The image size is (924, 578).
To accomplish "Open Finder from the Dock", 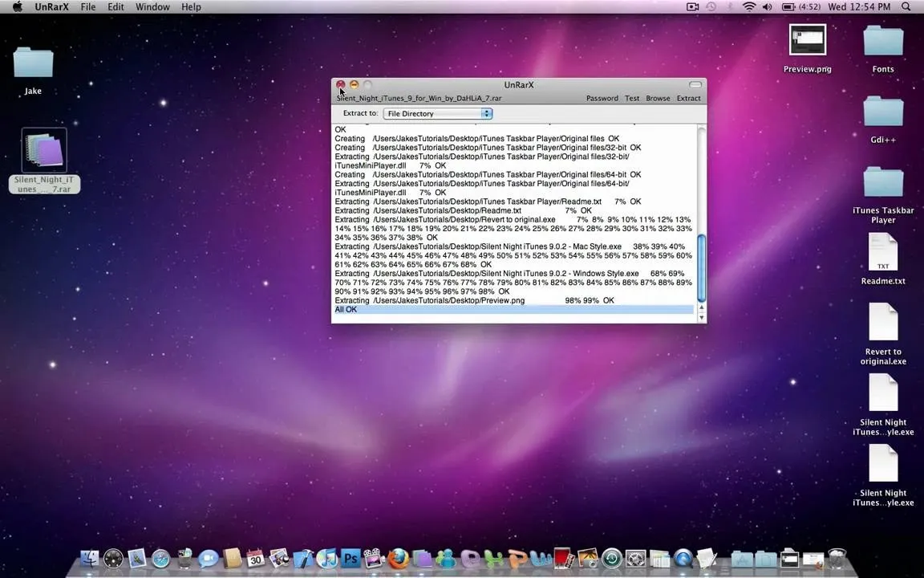I will pos(89,557).
